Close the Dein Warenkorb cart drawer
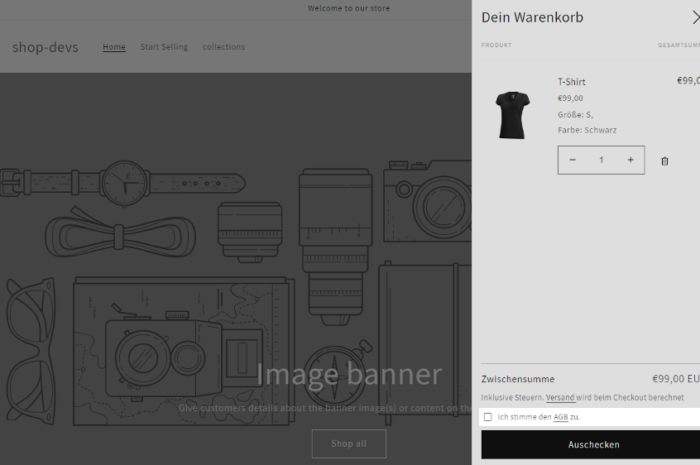This screenshot has height=465, width=700. pos(696,17)
